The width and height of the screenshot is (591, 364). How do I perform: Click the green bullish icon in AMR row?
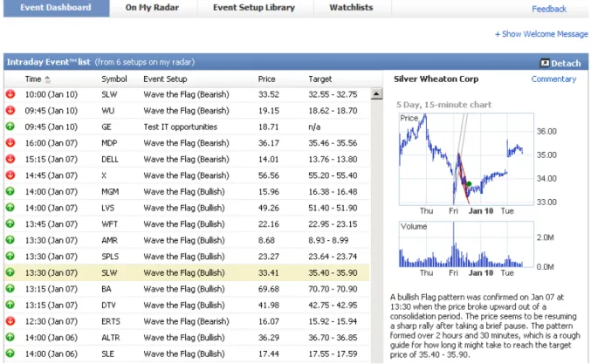pos(10,240)
